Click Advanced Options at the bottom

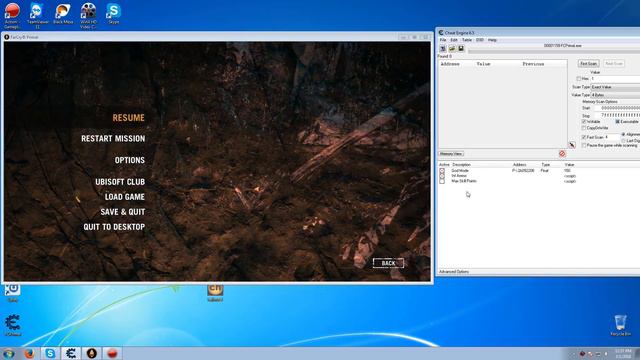pyautogui.click(x=454, y=272)
